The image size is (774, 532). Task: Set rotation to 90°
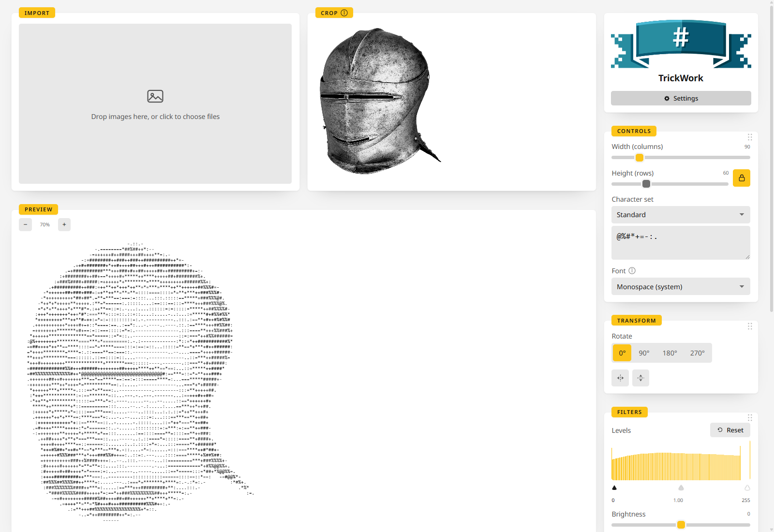[x=644, y=353]
